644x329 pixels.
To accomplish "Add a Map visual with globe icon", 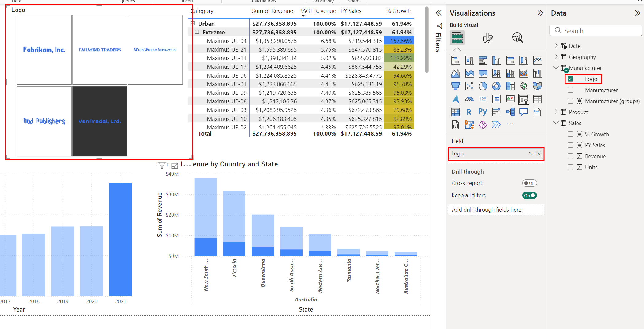I will (524, 86).
